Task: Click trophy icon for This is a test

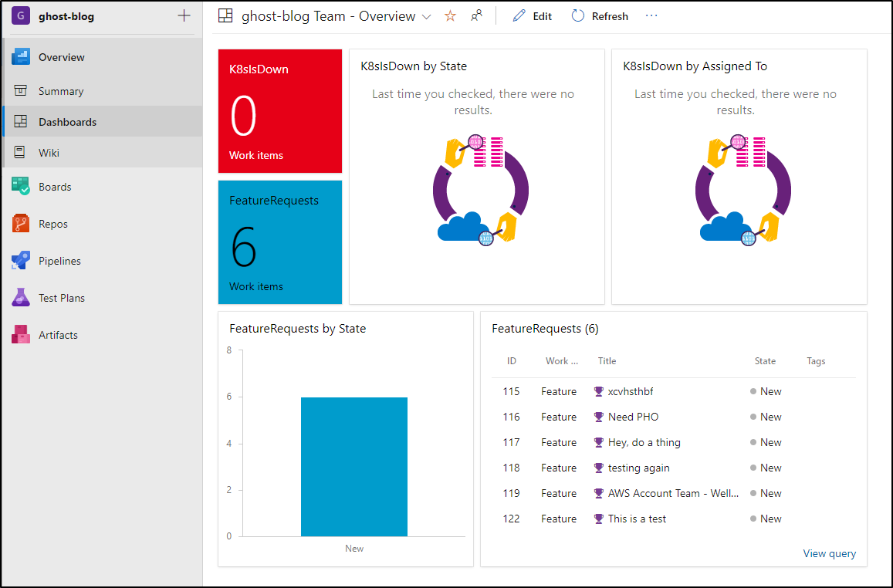Action: point(599,519)
